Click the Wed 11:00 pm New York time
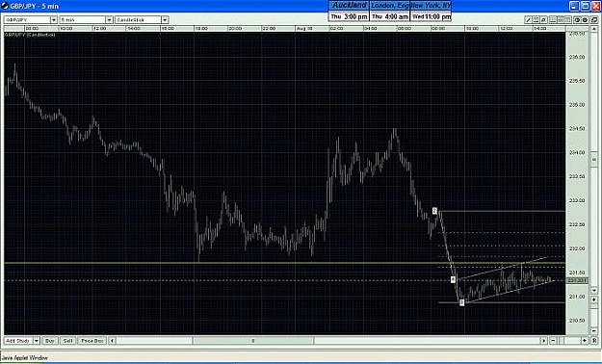 [431, 16]
